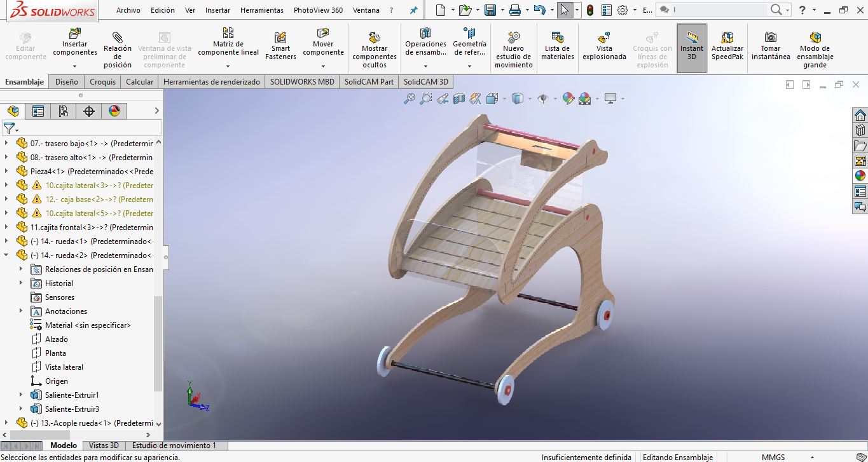Click the help question mark button

(803, 10)
